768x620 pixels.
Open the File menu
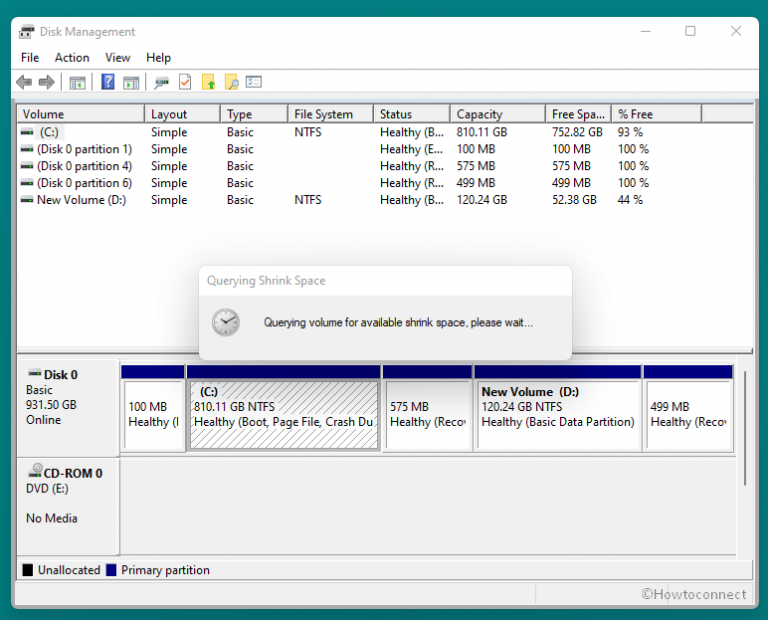click(x=30, y=58)
